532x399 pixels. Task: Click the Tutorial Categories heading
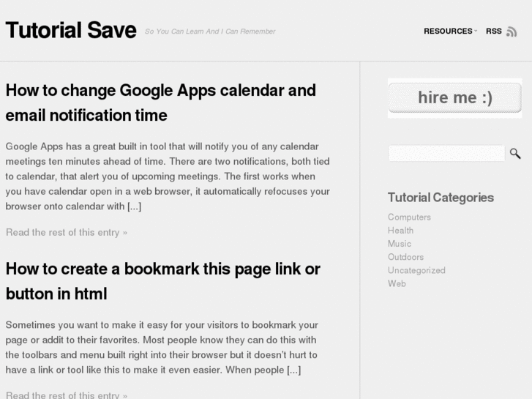pyautogui.click(x=441, y=197)
